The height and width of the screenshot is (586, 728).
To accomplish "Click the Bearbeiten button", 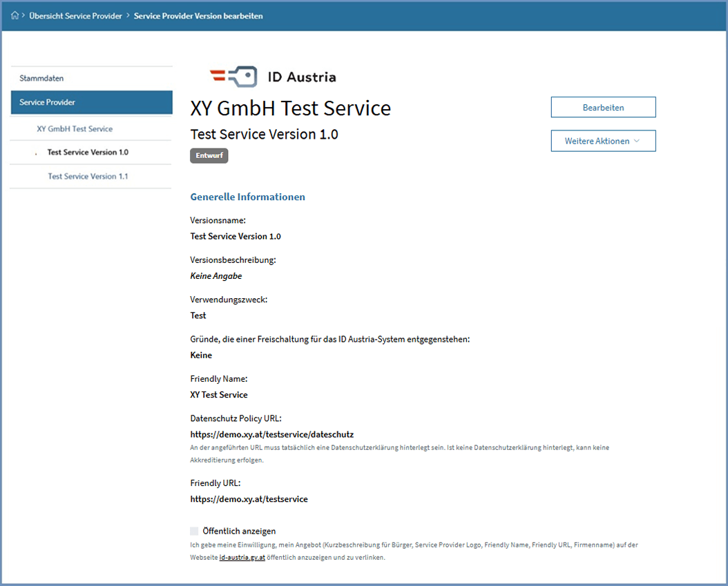I will pyautogui.click(x=603, y=107).
